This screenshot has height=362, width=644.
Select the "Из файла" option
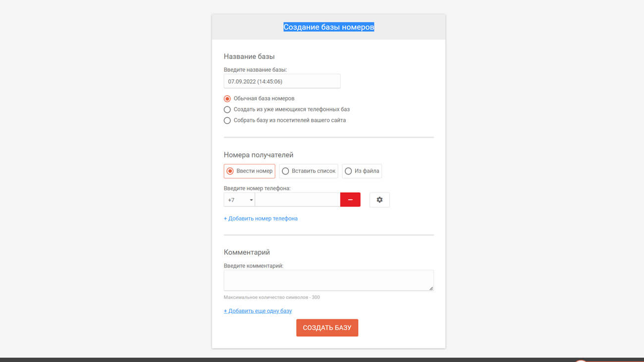pos(362,171)
